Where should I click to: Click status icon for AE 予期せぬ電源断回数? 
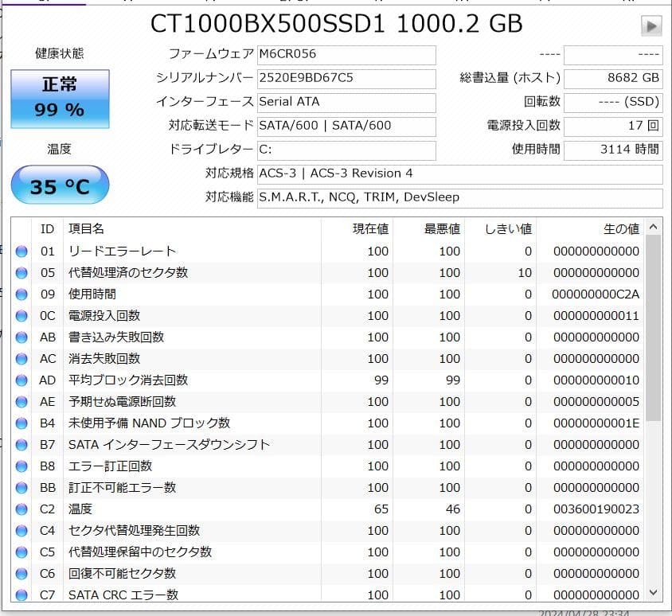[x=21, y=402]
